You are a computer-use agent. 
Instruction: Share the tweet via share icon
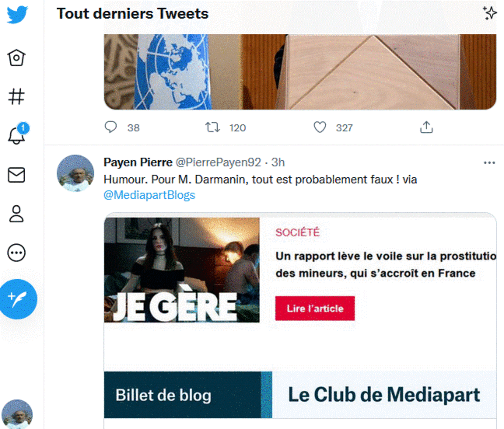(x=426, y=127)
